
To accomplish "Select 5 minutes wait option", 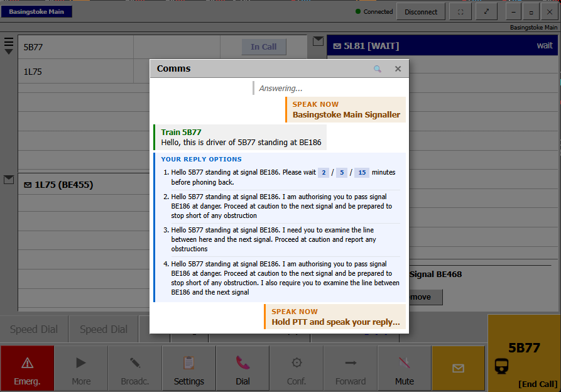I will coord(342,173).
